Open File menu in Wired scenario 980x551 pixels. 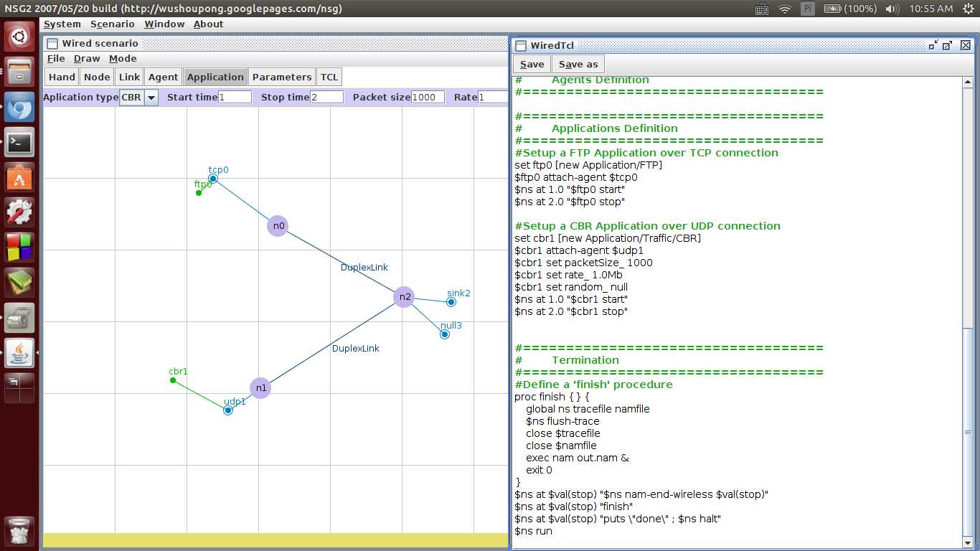(x=56, y=59)
